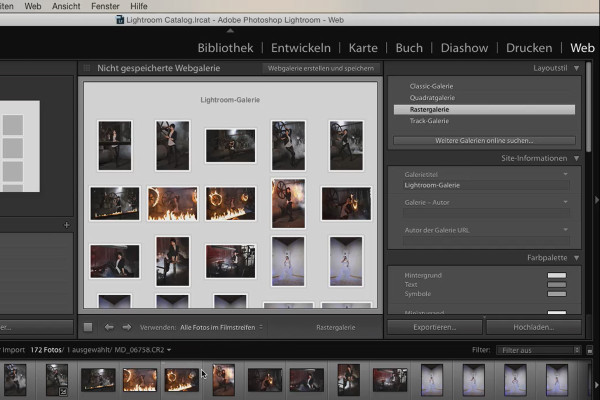Select the Web module tab
This screenshot has width=600, height=400.
pyautogui.click(x=582, y=48)
